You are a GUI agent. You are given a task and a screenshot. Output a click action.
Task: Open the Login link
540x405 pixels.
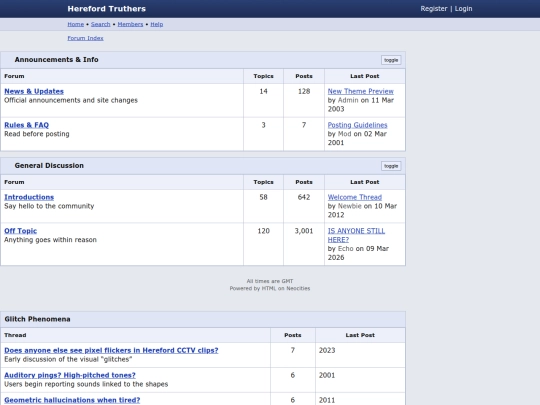(463, 9)
